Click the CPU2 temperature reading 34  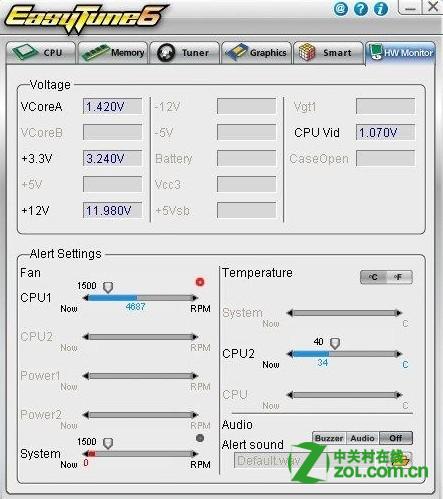coord(322,363)
